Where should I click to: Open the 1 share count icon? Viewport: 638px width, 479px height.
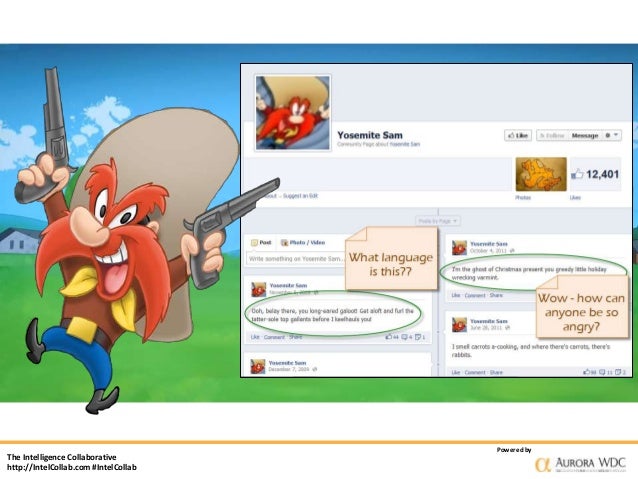point(420,337)
